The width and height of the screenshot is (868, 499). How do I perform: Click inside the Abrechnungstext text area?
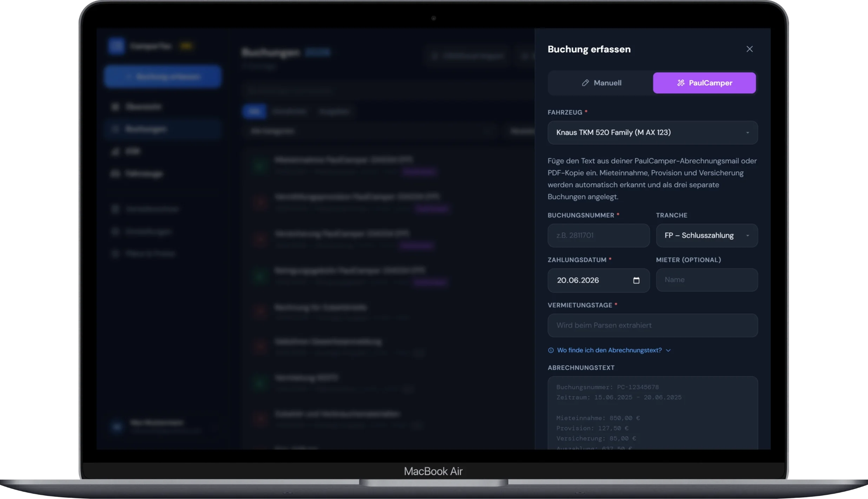[652, 413]
